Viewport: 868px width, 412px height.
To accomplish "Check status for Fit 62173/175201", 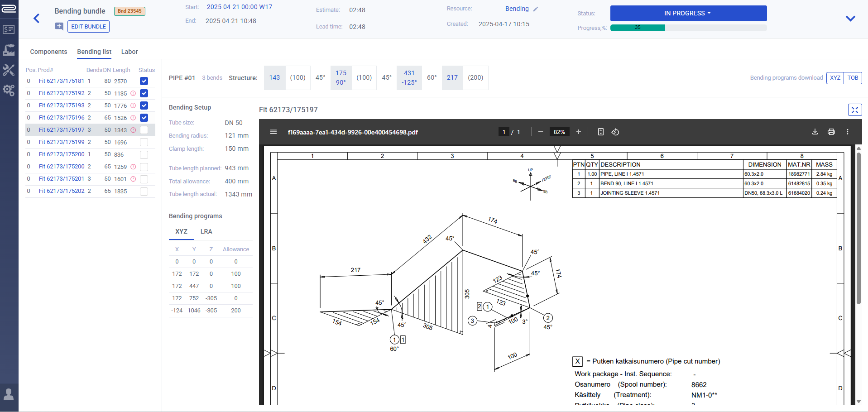I will [144, 179].
